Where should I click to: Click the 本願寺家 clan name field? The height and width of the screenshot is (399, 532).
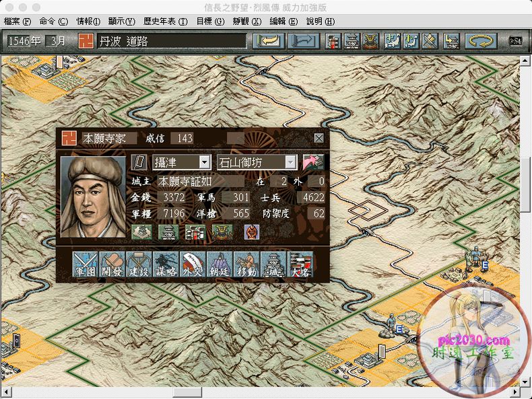(x=109, y=138)
